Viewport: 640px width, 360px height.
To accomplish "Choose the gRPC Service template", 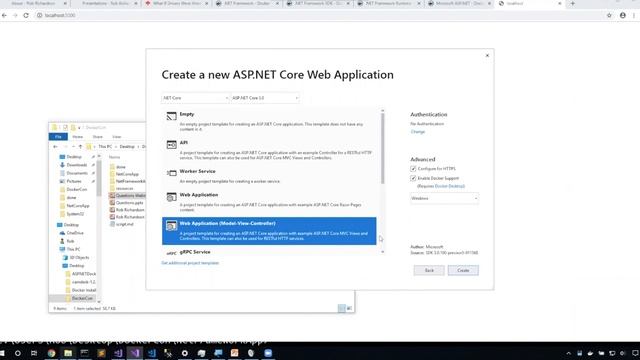I will [x=269, y=252].
